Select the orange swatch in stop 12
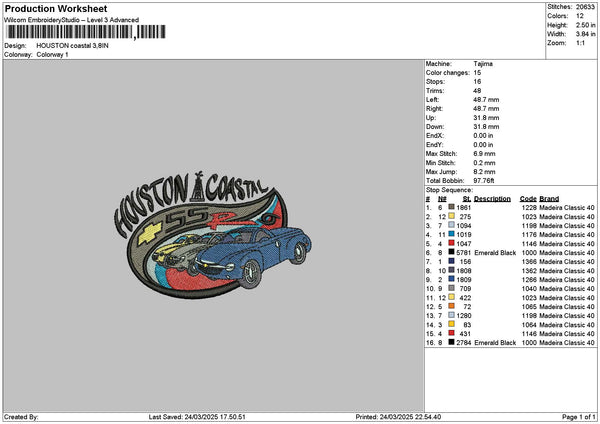The image size is (600, 424). pos(451,306)
